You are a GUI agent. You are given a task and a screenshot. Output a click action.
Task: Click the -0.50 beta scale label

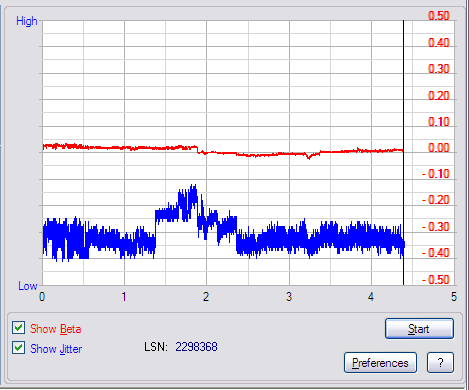436,279
